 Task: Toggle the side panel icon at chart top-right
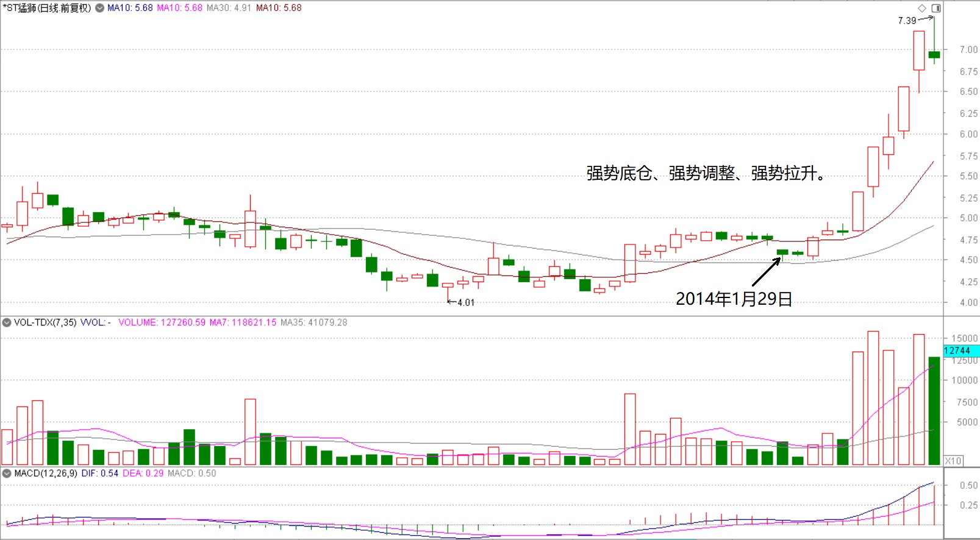936,8
